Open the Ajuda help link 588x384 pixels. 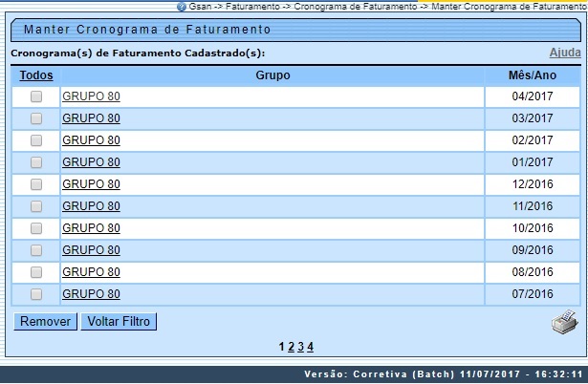pyautogui.click(x=565, y=53)
